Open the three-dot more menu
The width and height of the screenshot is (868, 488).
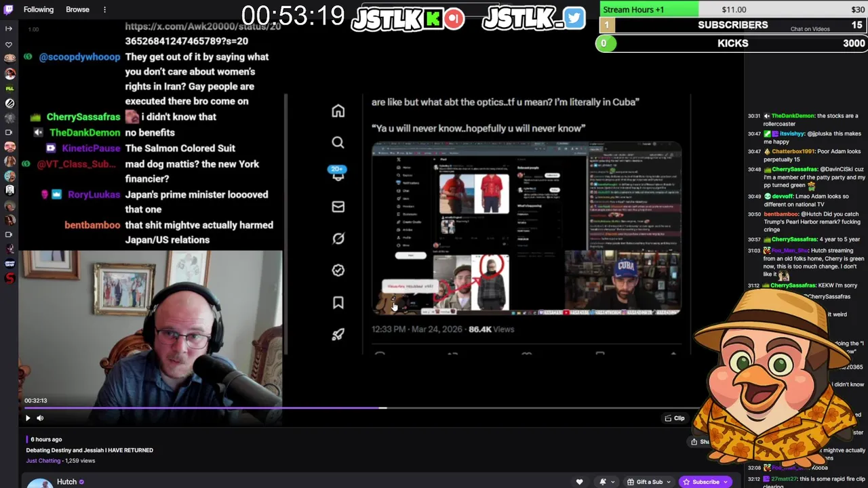coord(104,9)
